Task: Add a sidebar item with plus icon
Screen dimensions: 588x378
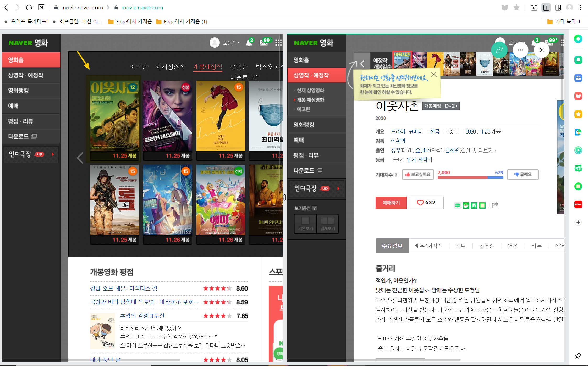Action: pyautogui.click(x=578, y=222)
